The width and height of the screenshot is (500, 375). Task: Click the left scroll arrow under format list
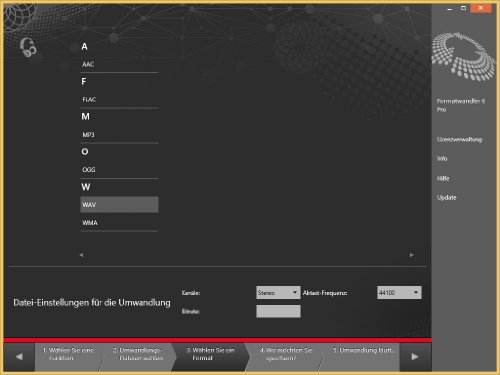(x=81, y=255)
